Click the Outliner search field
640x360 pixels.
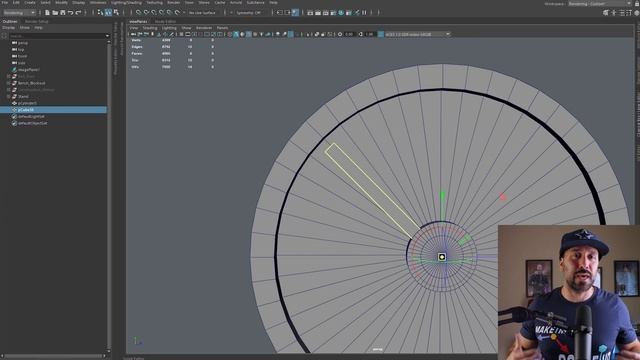tap(57, 36)
